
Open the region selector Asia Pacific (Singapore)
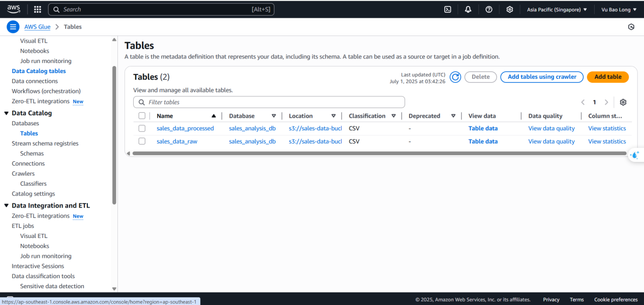[x=557, y=9]
